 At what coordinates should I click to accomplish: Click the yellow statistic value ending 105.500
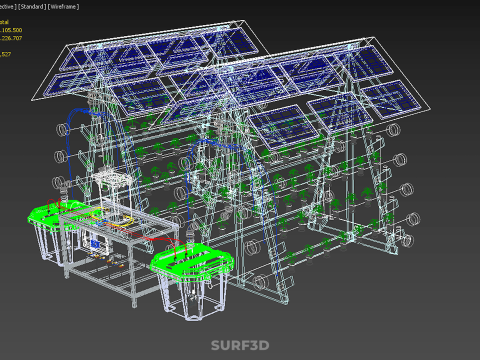click(x=11, y=30)
